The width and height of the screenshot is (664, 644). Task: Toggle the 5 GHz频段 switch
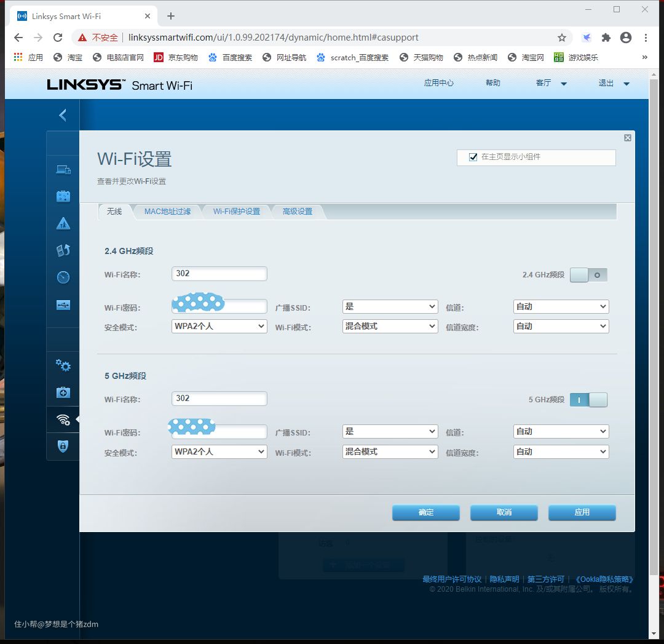pos(588,400)
